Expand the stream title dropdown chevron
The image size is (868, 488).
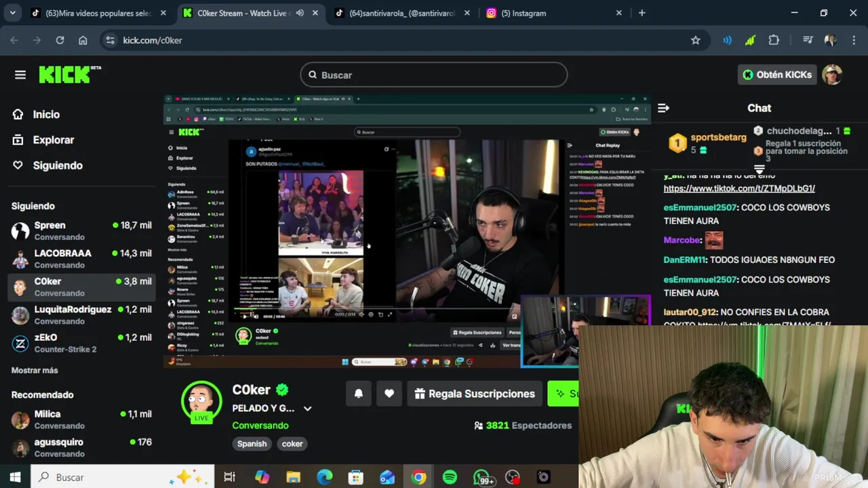(307, 409)
